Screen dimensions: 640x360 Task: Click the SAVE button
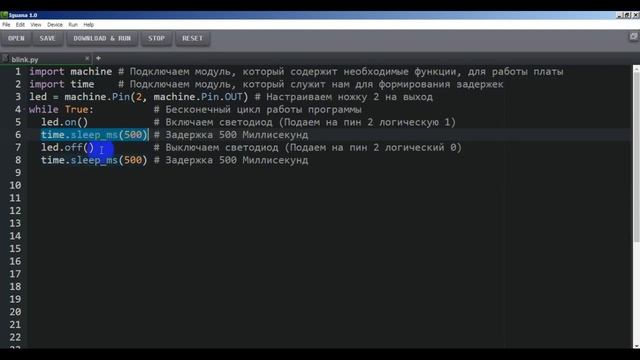(x=47, y=38)
